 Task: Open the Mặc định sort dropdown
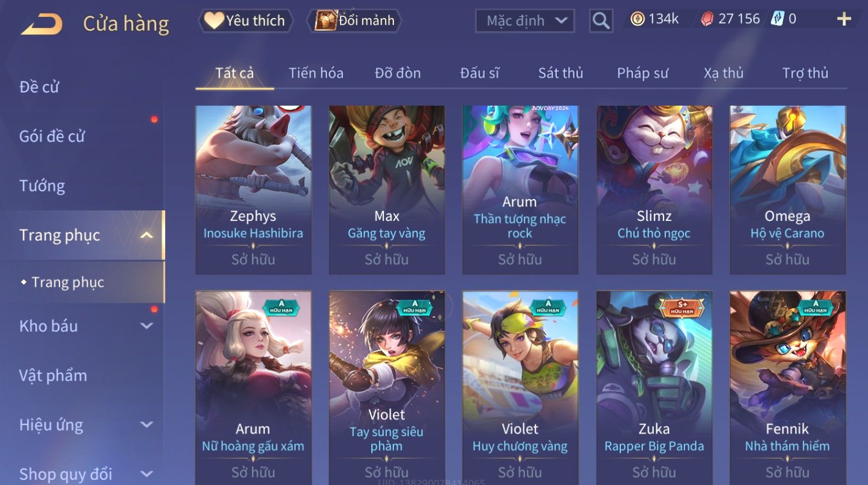pos(524,21)
